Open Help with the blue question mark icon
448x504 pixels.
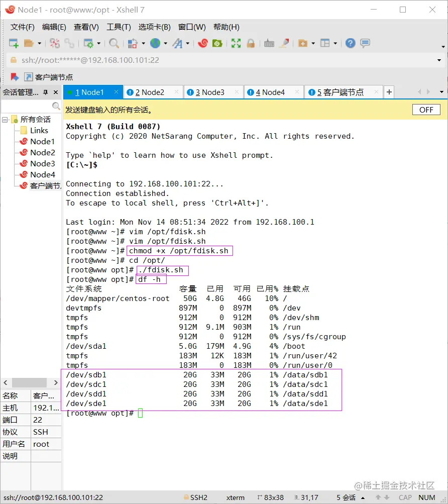click(x=350, y=43)
